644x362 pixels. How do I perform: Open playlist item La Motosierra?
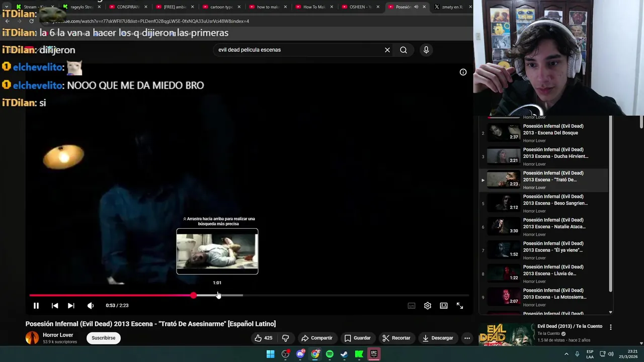(x=543, y=297)
